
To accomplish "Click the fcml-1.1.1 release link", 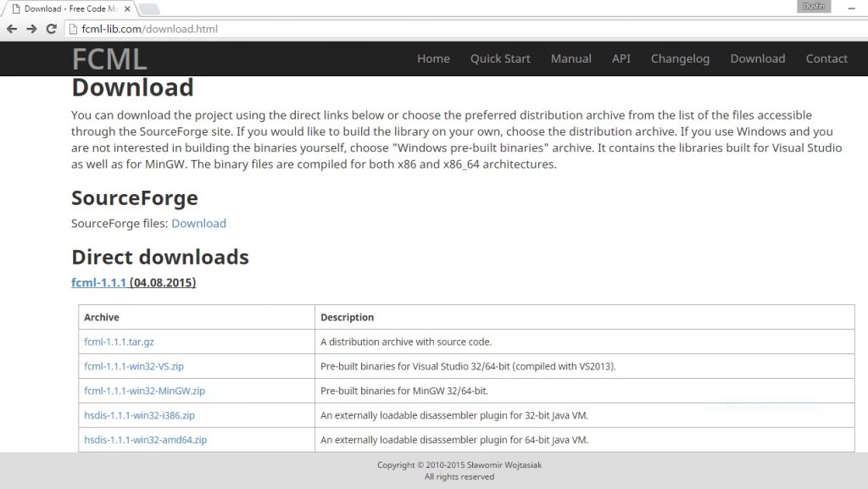I will [x=98, y=283].
